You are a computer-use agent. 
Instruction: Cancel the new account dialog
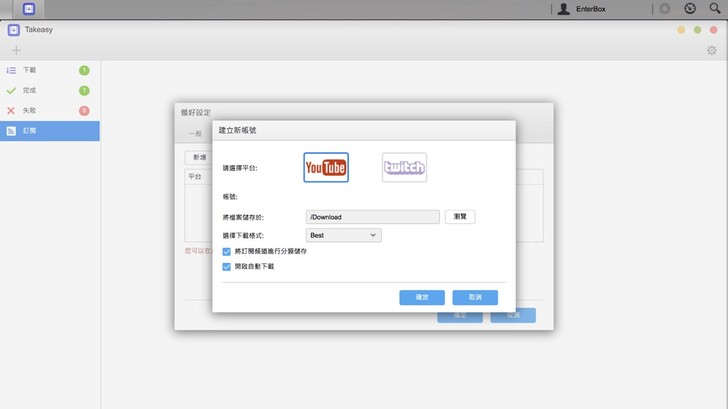475,298
